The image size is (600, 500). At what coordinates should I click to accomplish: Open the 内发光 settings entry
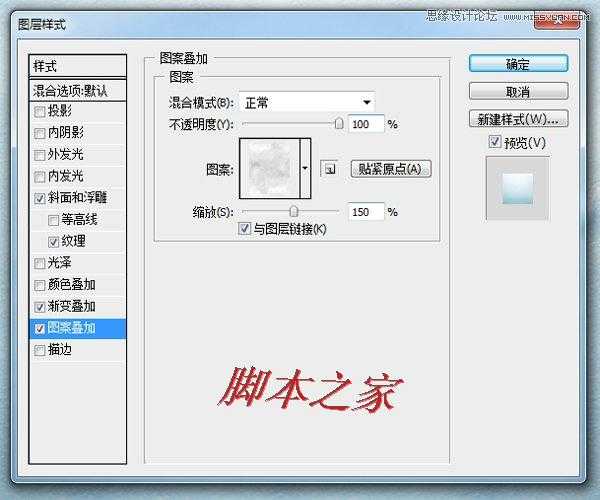pos(65,176)
